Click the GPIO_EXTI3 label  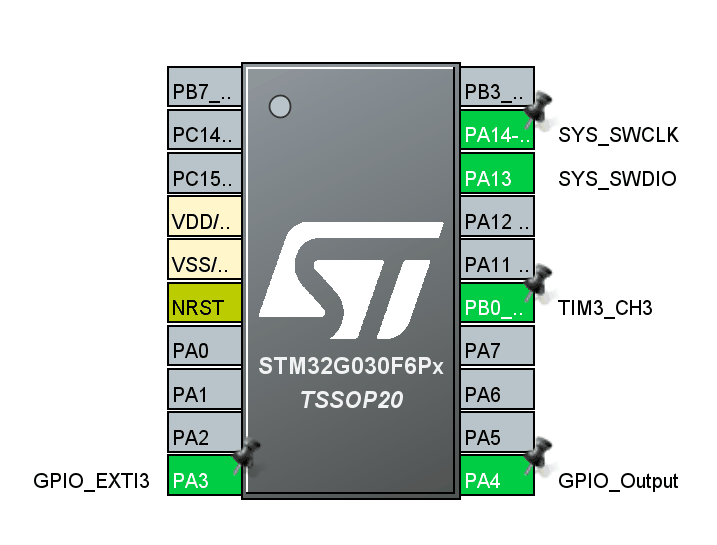pyautogui.click(x=91, y=481)
